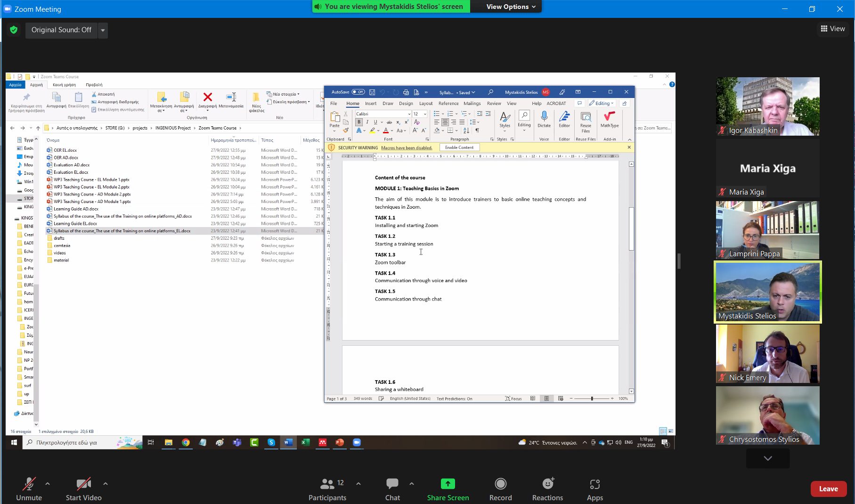This screenshot has width=855, height=504.
Task: Toggle Underline formatting in Word ribbon
Action: click(375, 122)
